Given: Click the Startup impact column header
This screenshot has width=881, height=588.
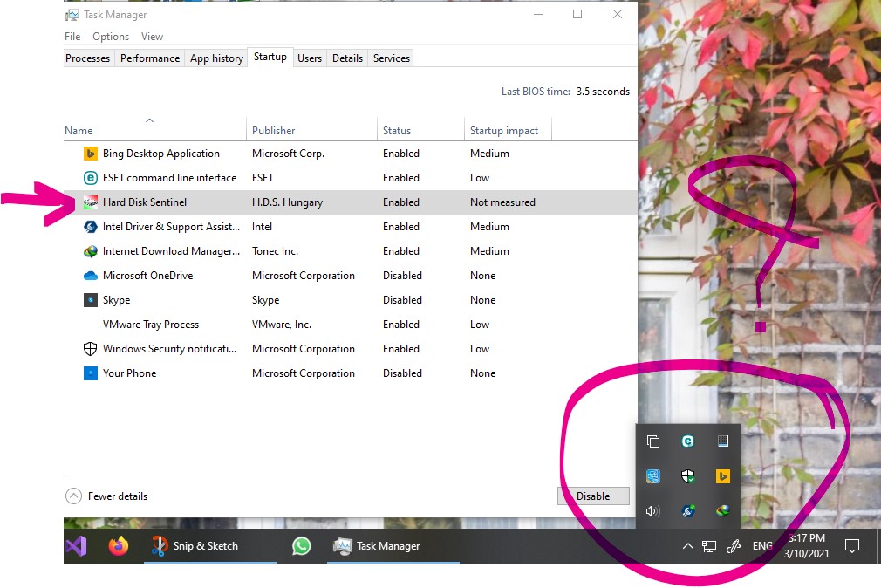Looking at the screenshot, I should click(504, 131).
